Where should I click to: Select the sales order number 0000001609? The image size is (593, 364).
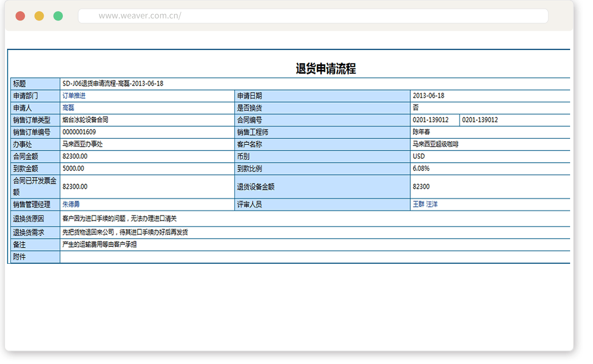pos(79,132)
